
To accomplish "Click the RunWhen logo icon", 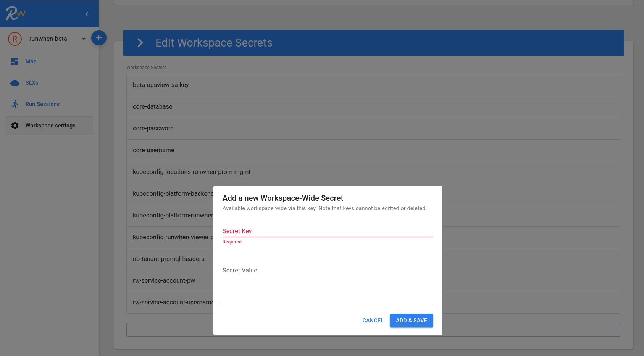I will click(x=15, y=14).
